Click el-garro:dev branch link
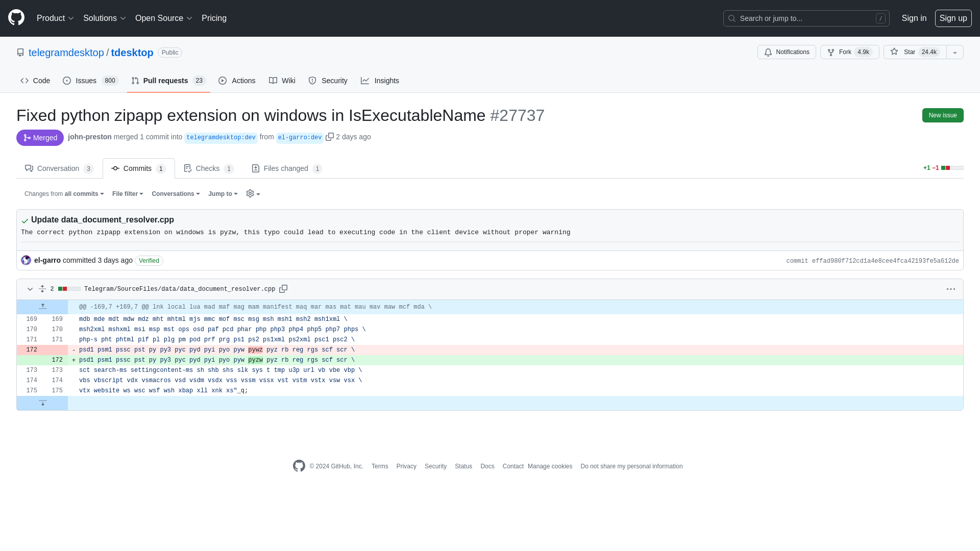Viewport: 980px width, 551px height. click(300, 138)
